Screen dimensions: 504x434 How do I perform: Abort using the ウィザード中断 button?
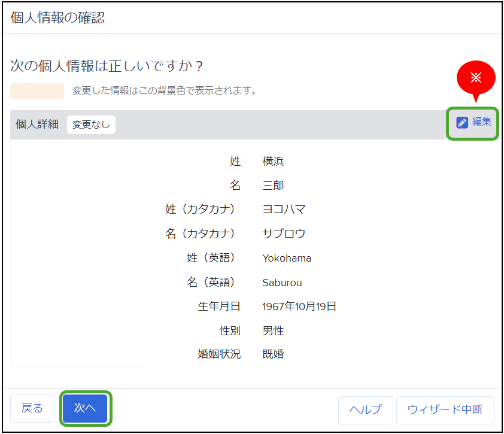[x=445, y=409]
